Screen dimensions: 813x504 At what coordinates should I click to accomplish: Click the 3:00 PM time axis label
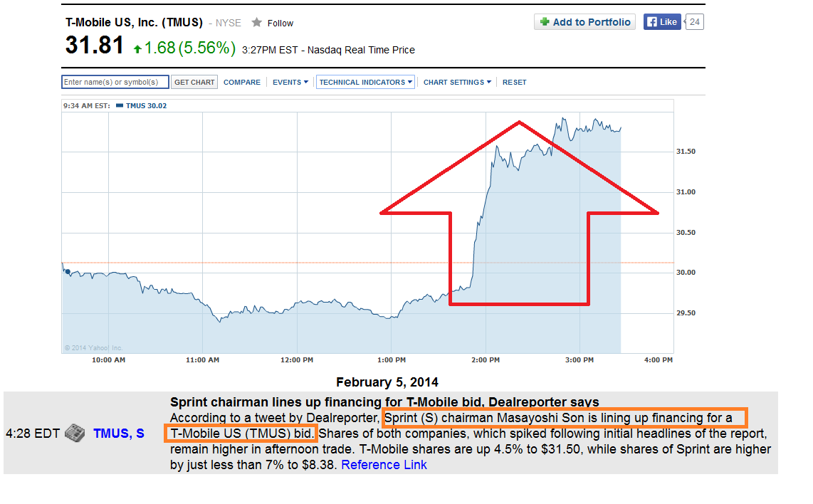579,360
